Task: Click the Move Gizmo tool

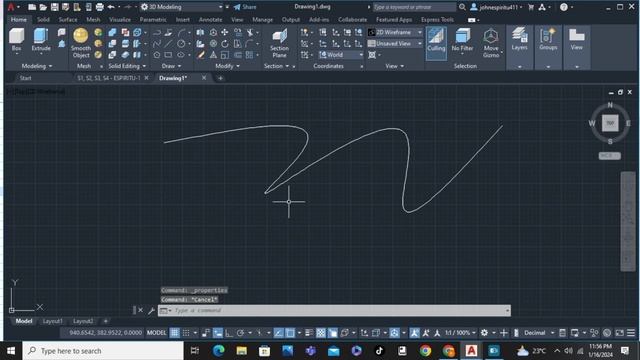Action: tap(491, 43)
